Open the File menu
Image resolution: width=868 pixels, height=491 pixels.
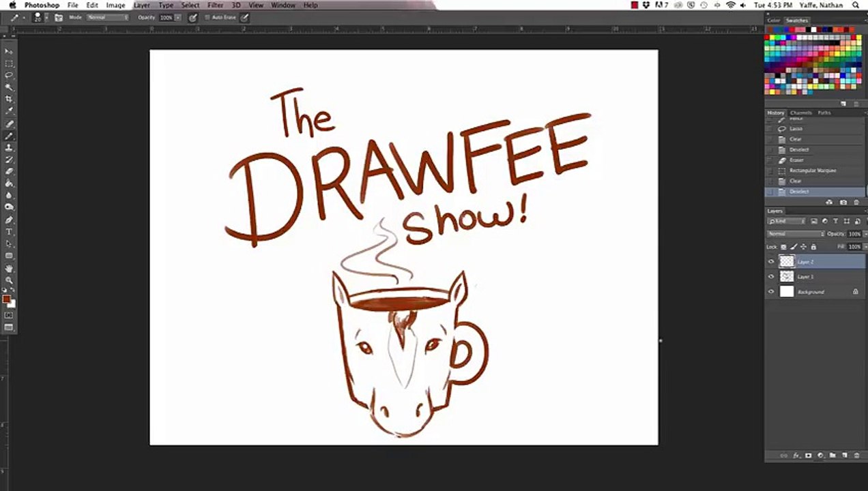click(x=72, y=5)
